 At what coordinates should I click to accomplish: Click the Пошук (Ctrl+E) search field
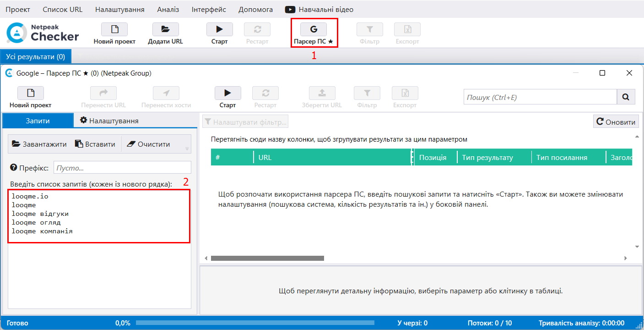click(x=541, y=97)
